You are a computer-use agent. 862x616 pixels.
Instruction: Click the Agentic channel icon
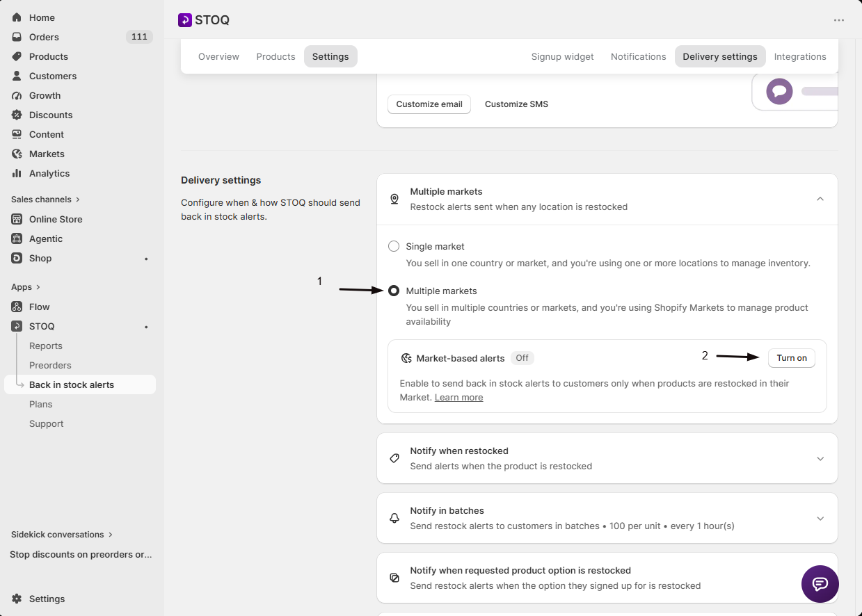tap(17, 238)
